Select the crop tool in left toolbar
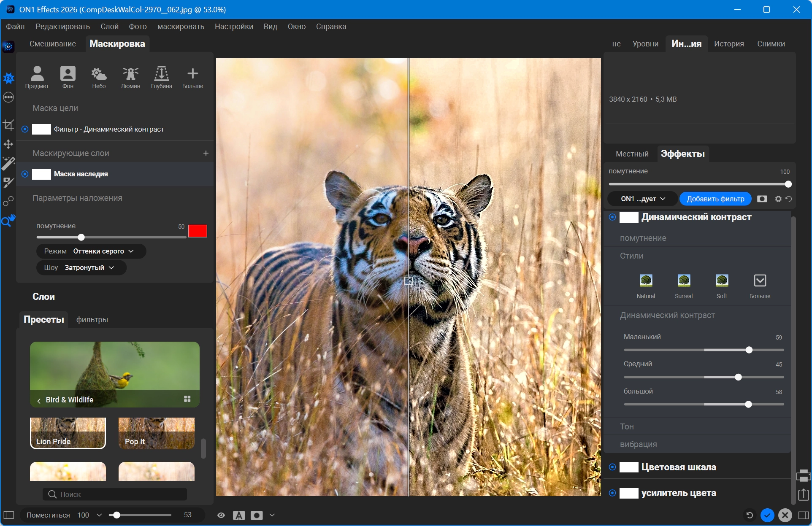 (x=8, y=125)
